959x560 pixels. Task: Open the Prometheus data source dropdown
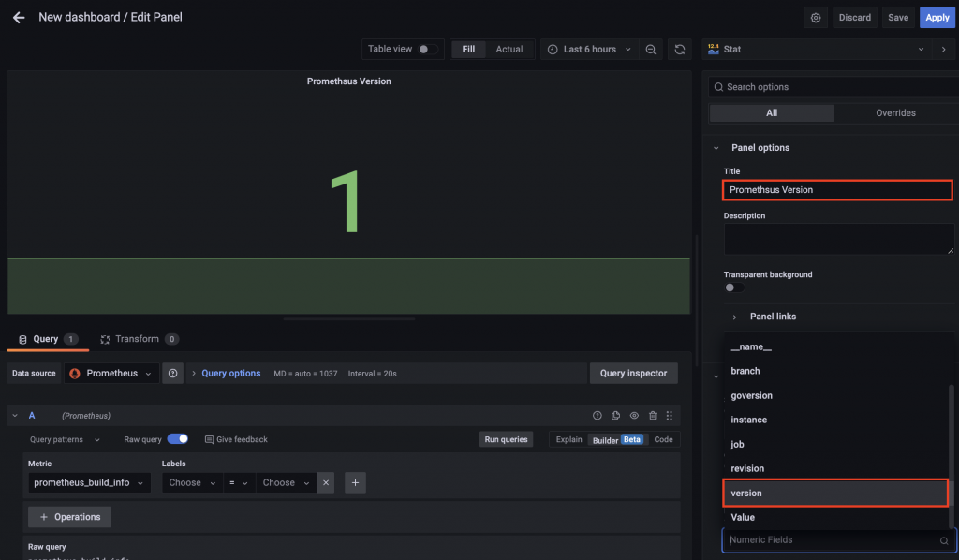tap(111, 373)
